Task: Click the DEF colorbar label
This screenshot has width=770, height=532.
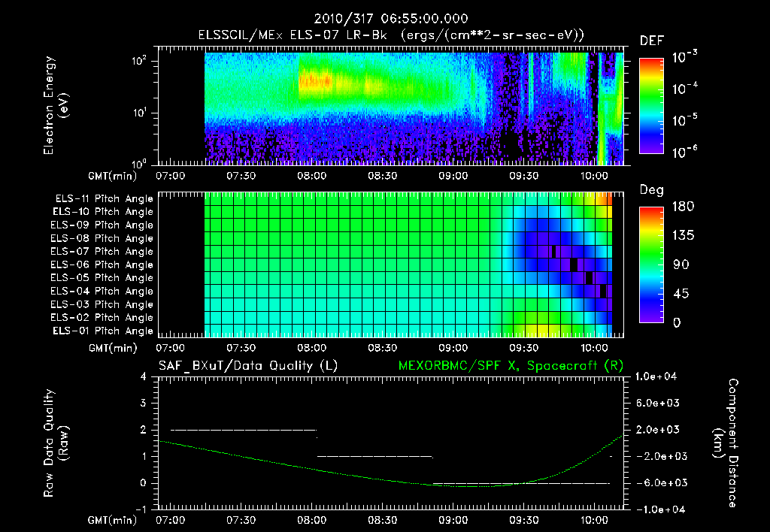Action: pos(652,41)
